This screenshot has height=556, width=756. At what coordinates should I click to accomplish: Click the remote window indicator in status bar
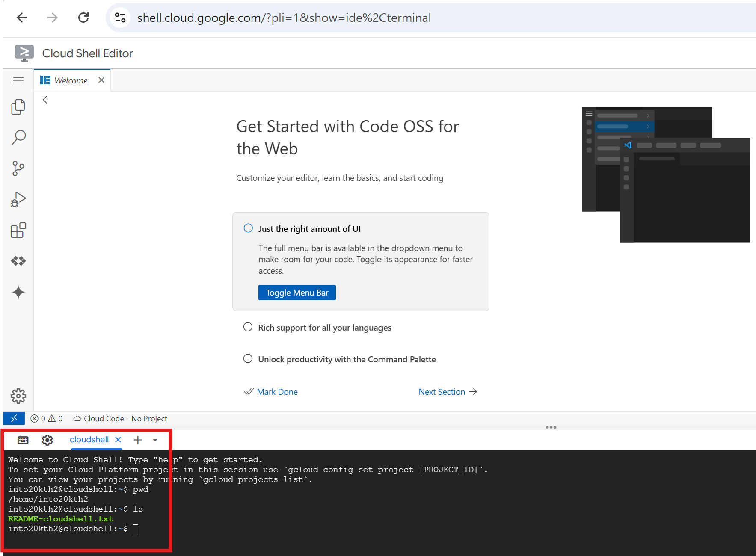(14, 418)
